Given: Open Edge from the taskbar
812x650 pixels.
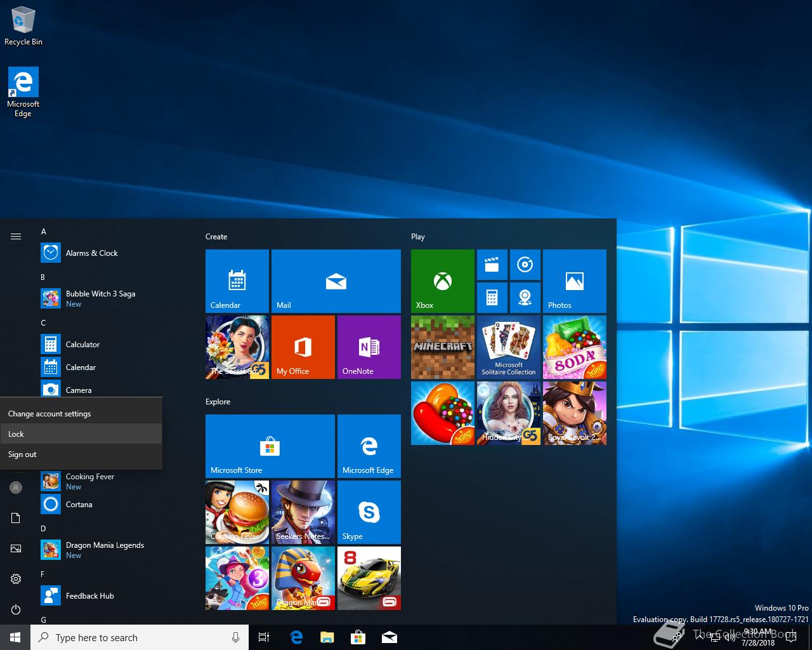Looking at the screenshot, I should pos(296,637).
